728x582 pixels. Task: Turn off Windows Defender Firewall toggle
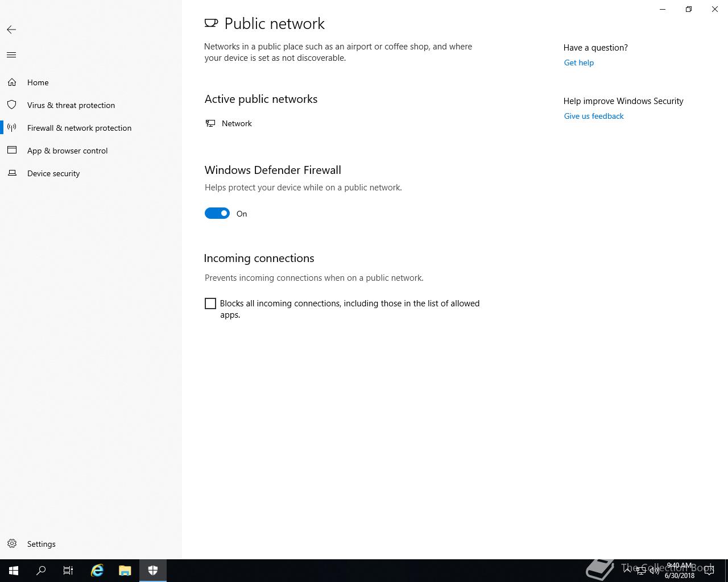[217, 213]
